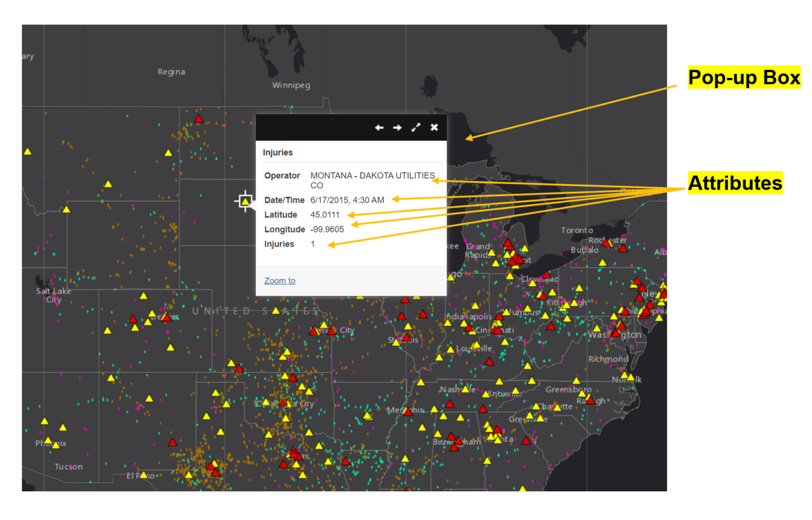The height and width of the screenshot is (520, 812).
Task: Click the Date/Time value 6/17/2015, 4:30 AM
Action: pyautogui.click(x=347, y=200)
